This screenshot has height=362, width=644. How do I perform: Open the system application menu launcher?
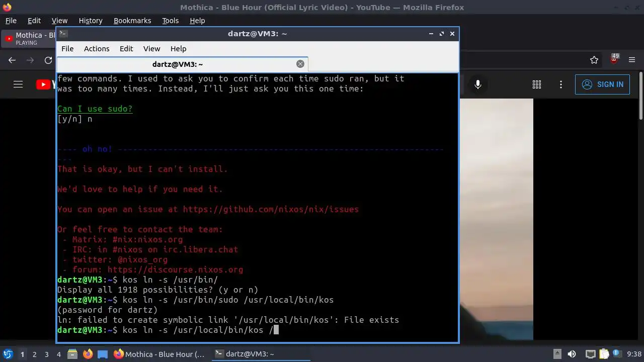coord(8,354)
